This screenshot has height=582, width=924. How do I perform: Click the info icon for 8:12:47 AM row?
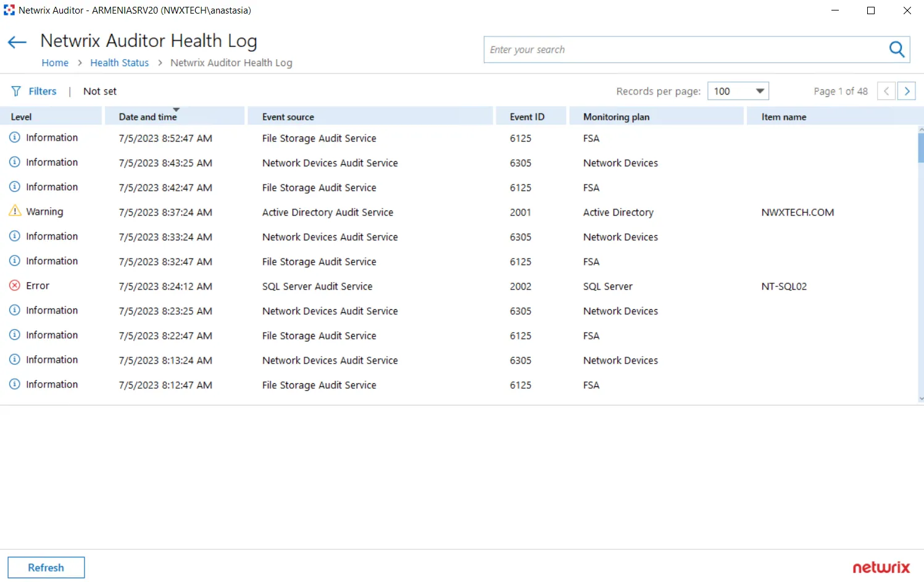point(15,385)
